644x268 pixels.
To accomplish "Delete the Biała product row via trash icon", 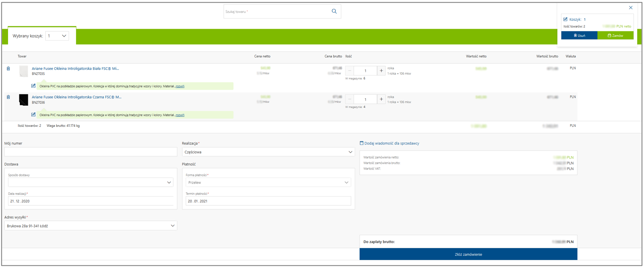I will pyautogui.click(x=8, y=68).
